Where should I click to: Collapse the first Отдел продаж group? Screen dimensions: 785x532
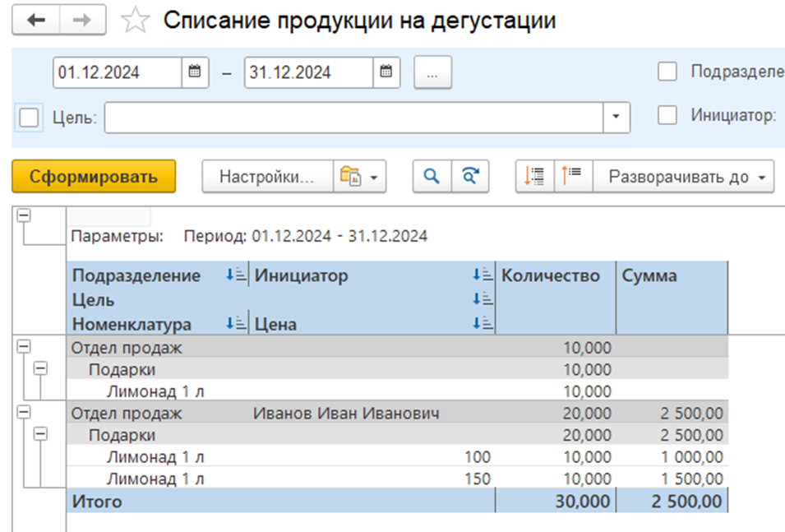pos(23,347)
